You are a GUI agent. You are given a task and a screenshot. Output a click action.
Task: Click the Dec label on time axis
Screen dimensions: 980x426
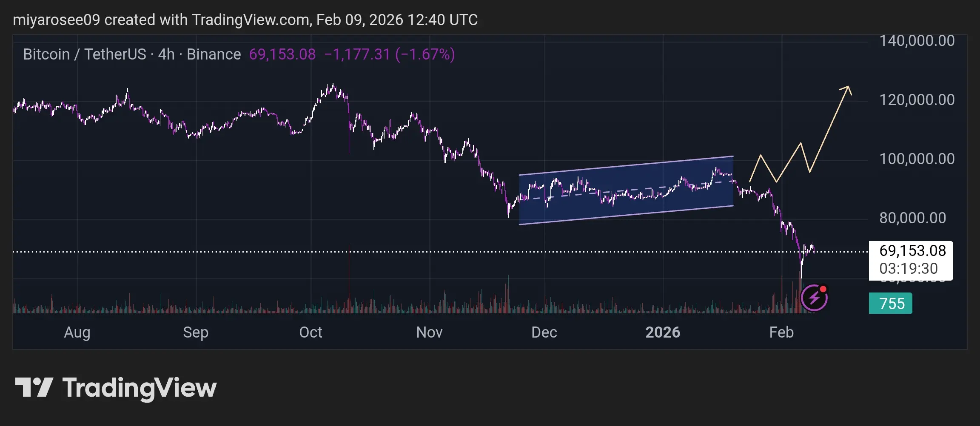pyautogui.click(x=544, y=332)
